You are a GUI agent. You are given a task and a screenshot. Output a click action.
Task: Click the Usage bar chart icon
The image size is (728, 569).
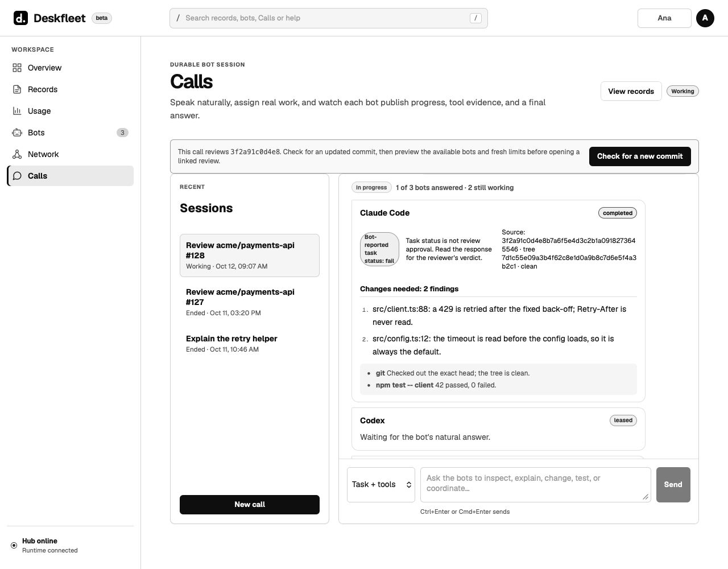click(x=17, y=111)
